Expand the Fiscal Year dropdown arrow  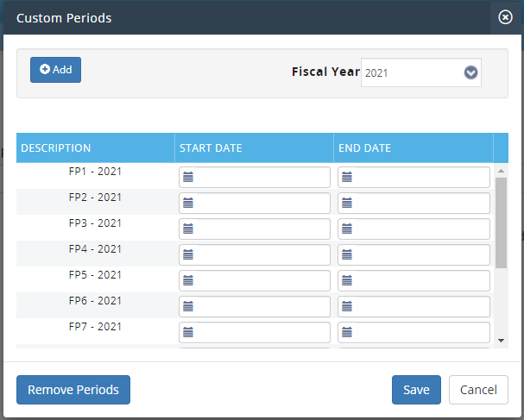[470, 73]
